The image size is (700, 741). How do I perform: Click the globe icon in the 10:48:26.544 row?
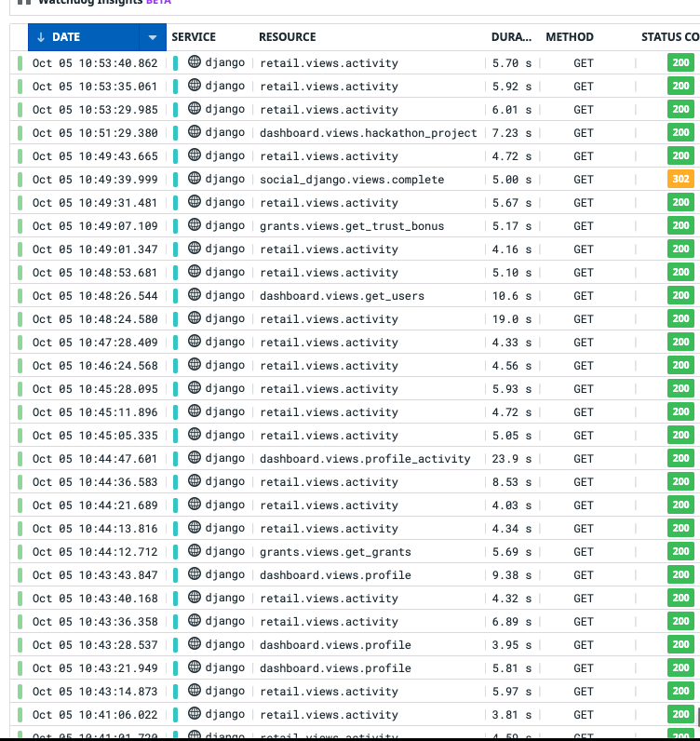195,294
